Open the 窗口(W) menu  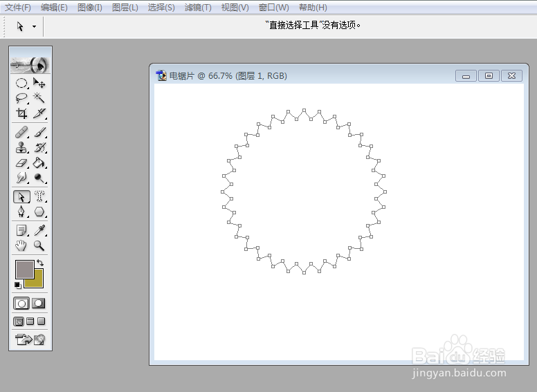tap(273, 7)
